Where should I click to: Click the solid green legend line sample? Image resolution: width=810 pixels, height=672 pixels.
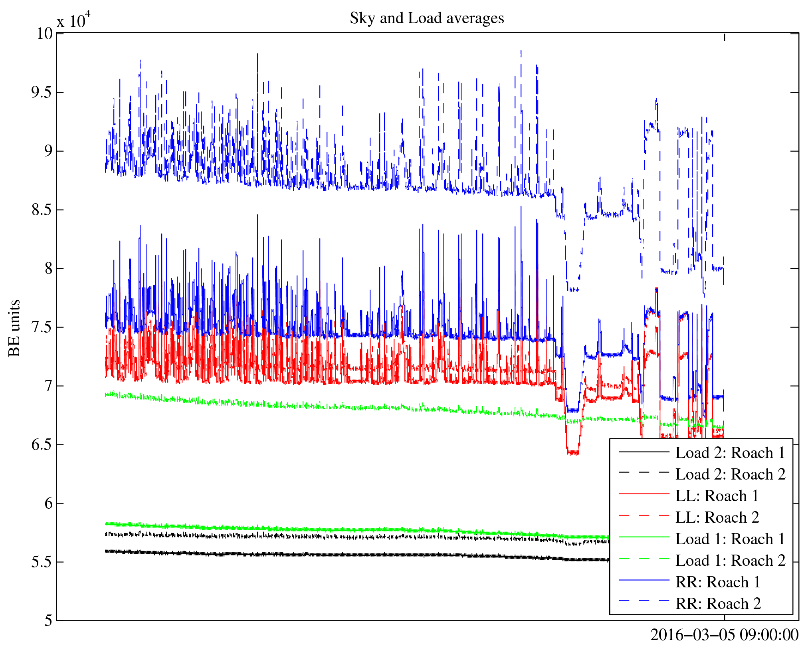644,537
